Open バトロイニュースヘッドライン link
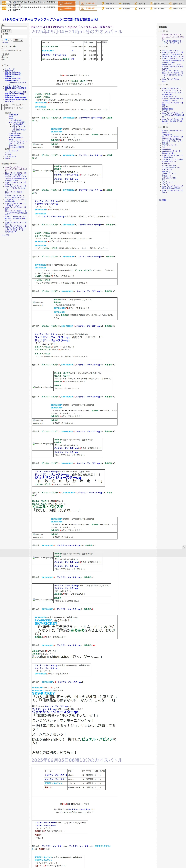 (x=19, y=127)
